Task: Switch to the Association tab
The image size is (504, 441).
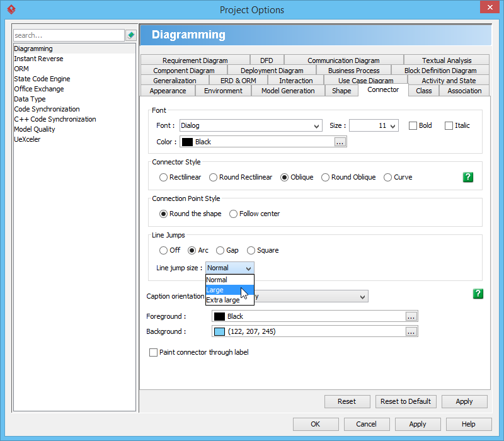Action: [x=464, y=91]
